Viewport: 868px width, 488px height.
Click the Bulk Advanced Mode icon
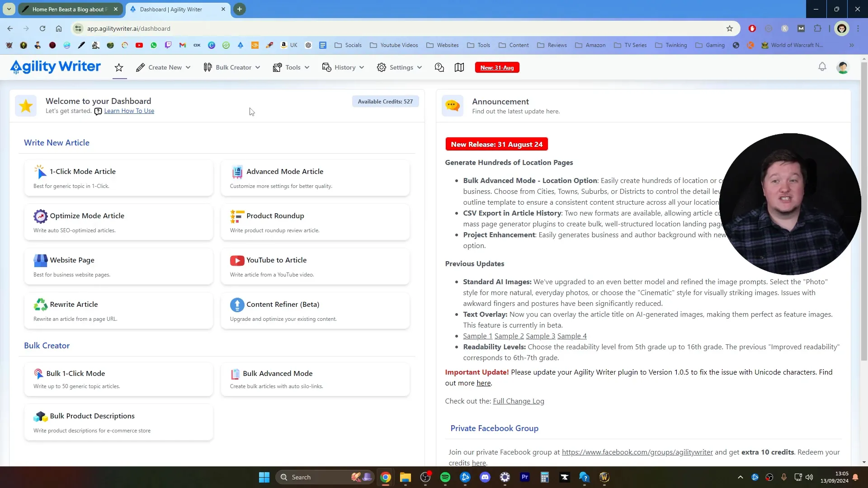pos(235,374)
